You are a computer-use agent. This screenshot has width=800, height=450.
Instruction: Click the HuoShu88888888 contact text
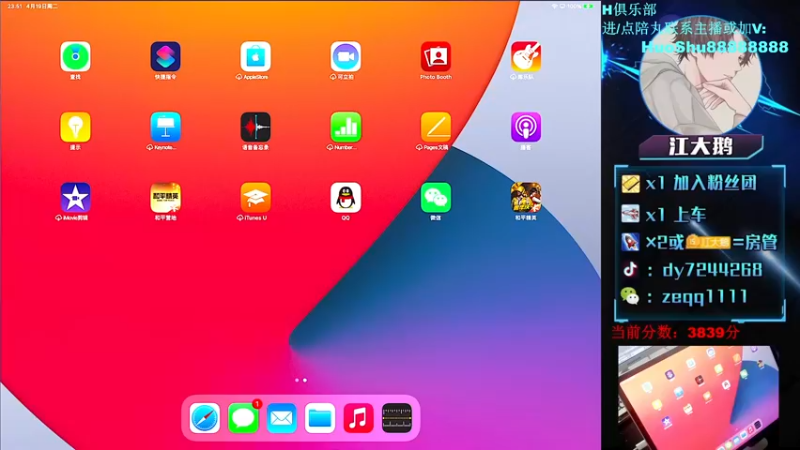pyautogui.click(x=715, y=47)
